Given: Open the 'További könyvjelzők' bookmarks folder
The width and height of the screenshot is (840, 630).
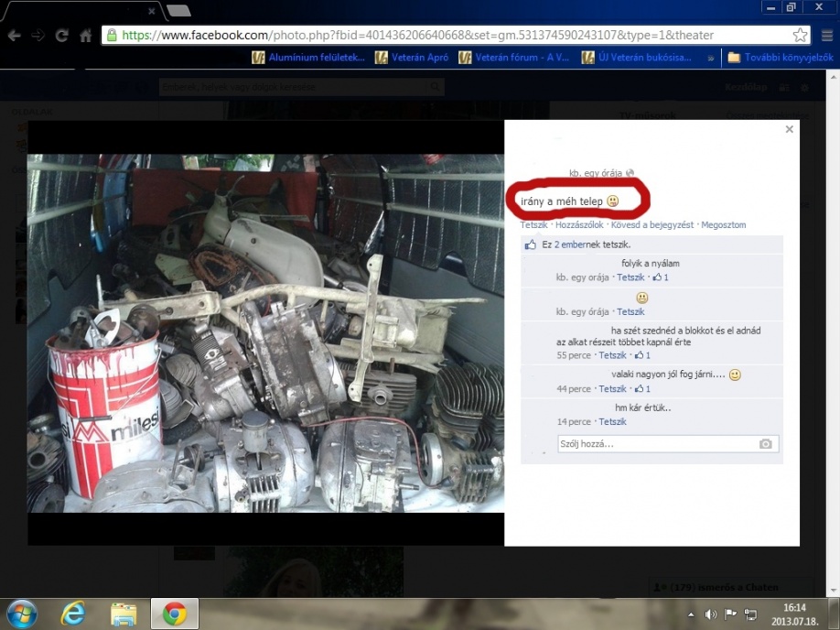Looking at the screenshot, I should [781, 58].
